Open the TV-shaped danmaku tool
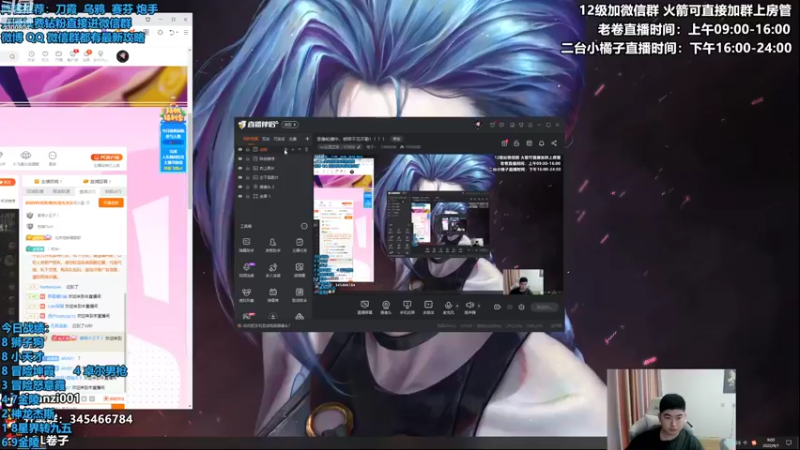The width and height of the screenshot is (800, 450). (x=273, y=294)
